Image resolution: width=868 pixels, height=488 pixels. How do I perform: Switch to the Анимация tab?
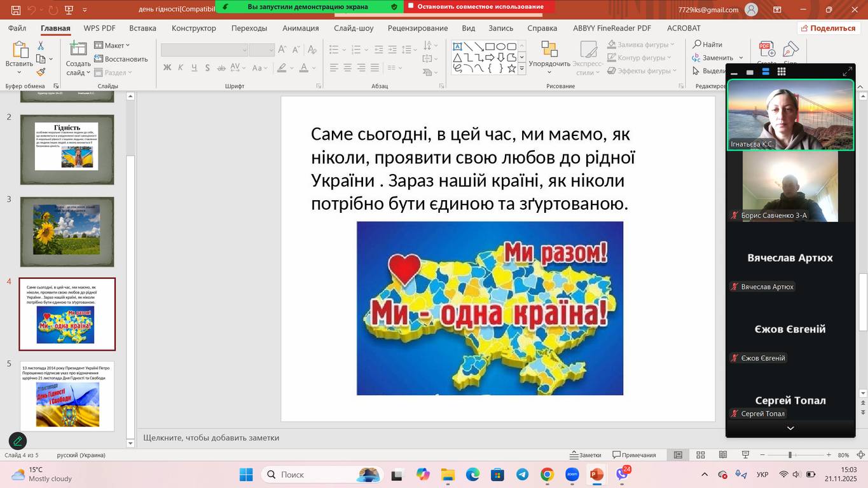click(x=300, y=28)
